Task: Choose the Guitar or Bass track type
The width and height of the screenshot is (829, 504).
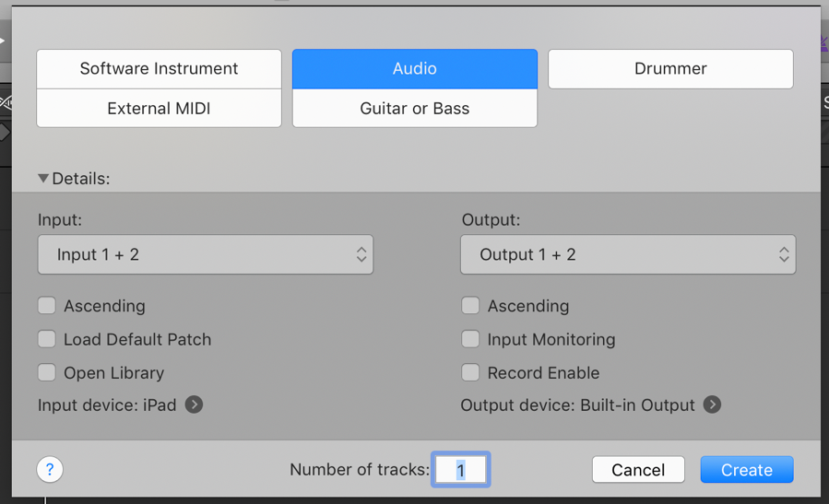Action: [415, 109]
